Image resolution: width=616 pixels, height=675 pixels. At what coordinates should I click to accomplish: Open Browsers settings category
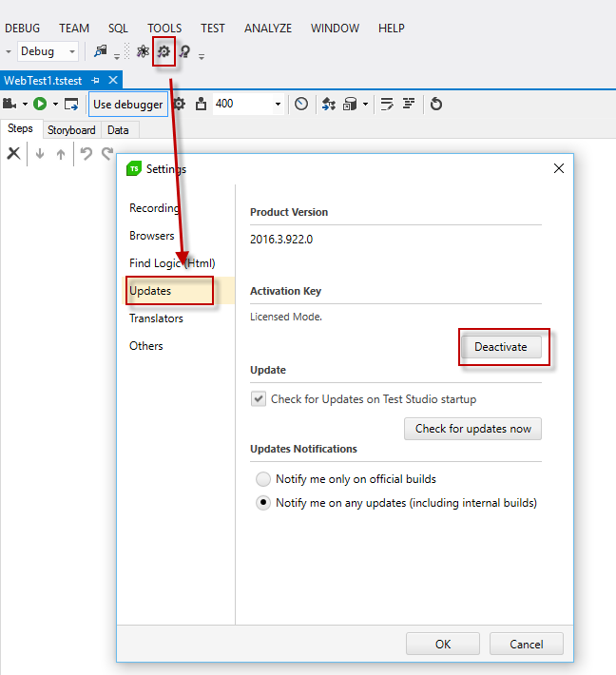tap(152, 236)
